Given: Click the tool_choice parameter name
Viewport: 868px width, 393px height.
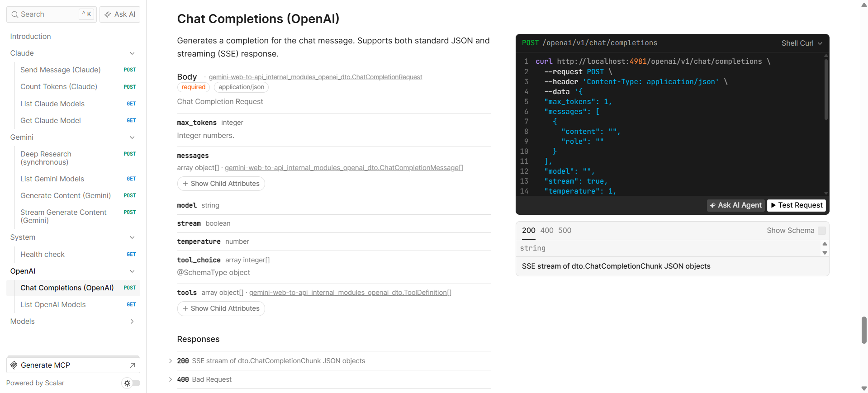Looking at the screenshot, I should coord(199,260).
